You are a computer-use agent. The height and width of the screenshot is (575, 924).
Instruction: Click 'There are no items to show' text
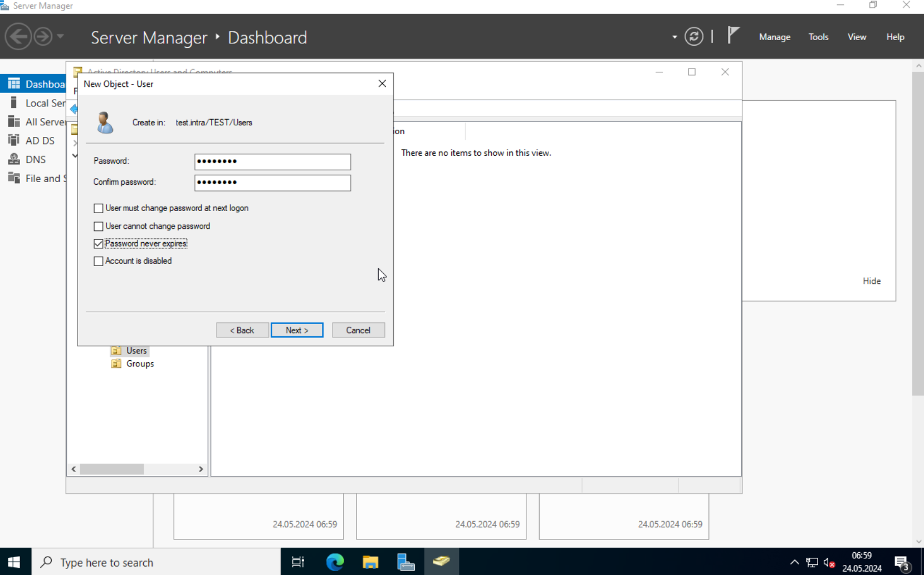click(x=476, y=153)
